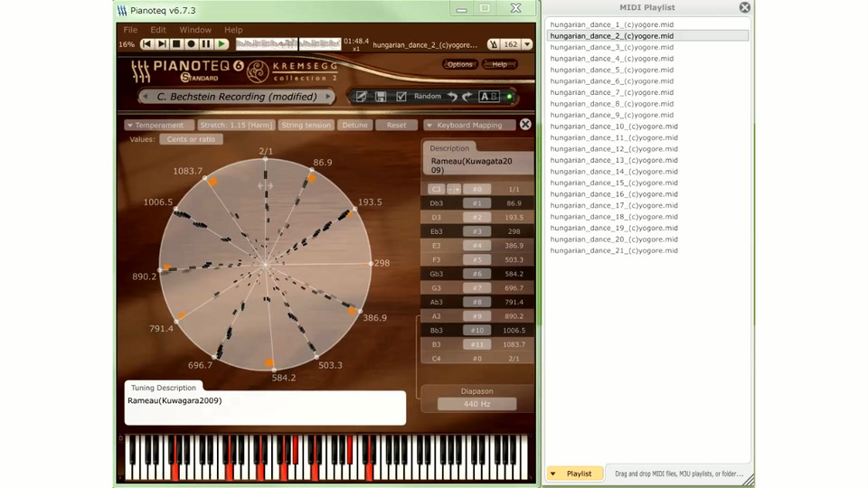Screen dimensions: 868x488
Task: Toggle the #3 button for Eb3
Action: 476,231
